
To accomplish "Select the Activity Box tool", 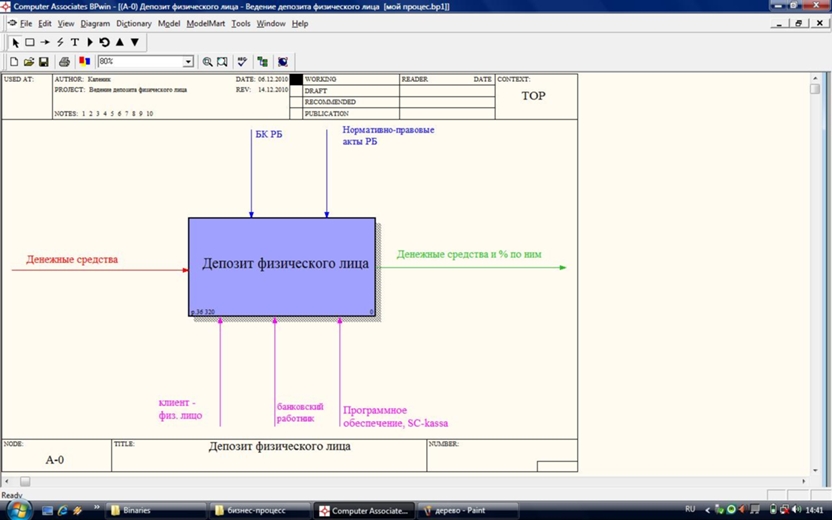I will point(30,42).
